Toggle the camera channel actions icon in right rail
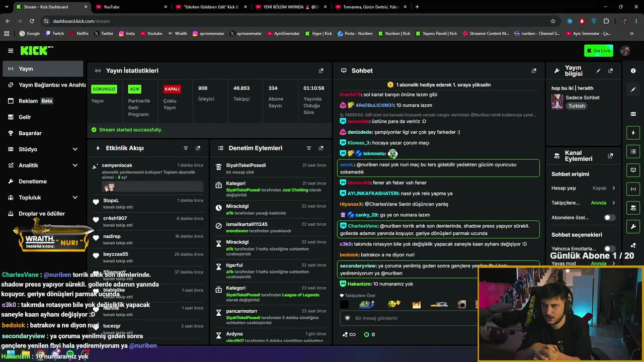 pyautogui.click(x=633, y=208)
